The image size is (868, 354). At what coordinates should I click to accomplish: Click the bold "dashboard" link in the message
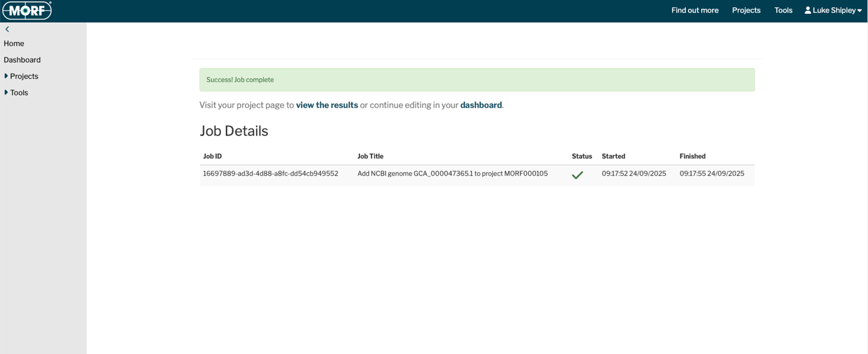click(x=481, y=105)
